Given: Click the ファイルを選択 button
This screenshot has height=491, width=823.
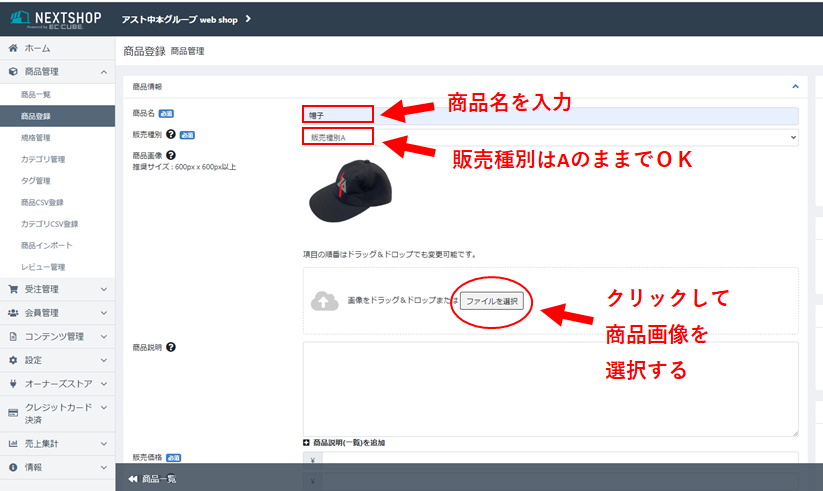Looking at the screenshot, I should [492, 300].
